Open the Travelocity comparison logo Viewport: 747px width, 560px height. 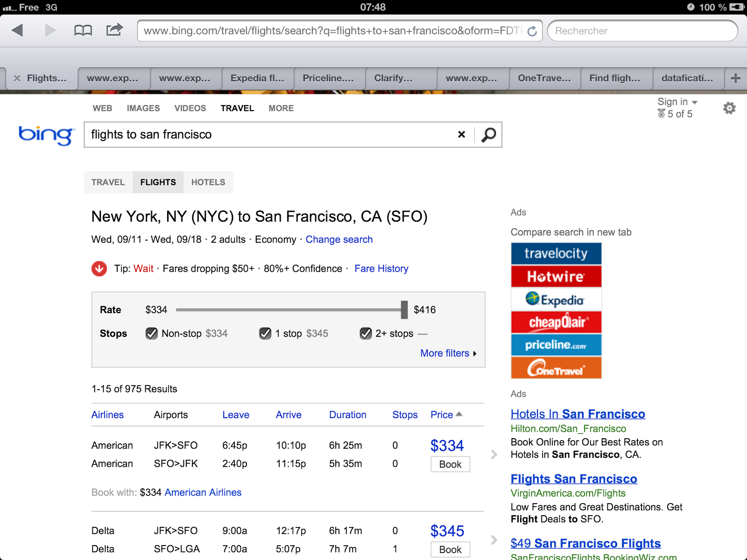coord(556,253)
